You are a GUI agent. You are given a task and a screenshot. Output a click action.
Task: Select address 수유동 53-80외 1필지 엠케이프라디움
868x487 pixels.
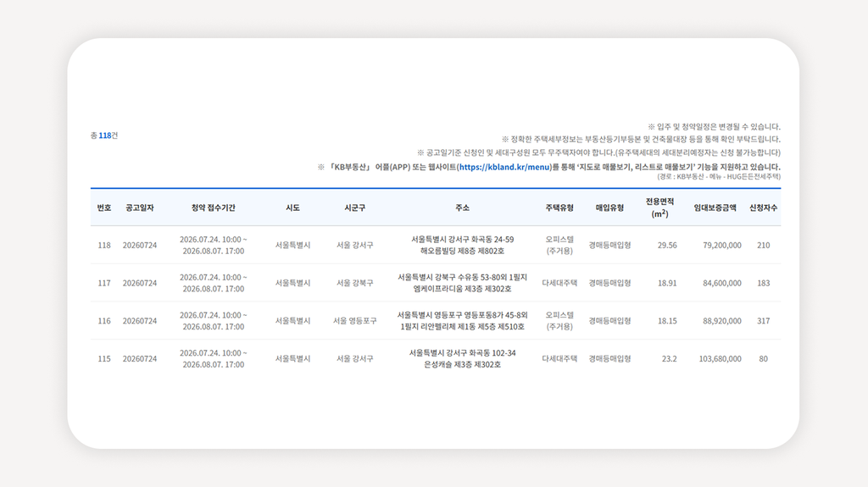(x=462, y=283)
